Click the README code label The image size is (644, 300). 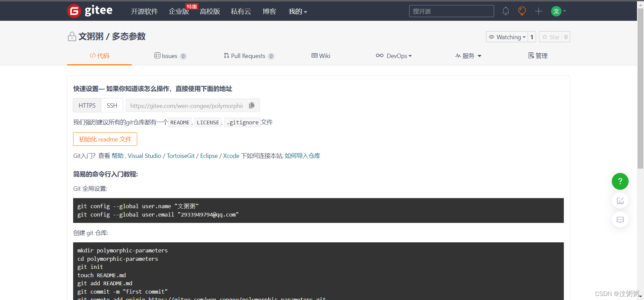pyautogui.click(x=180, y=122)
